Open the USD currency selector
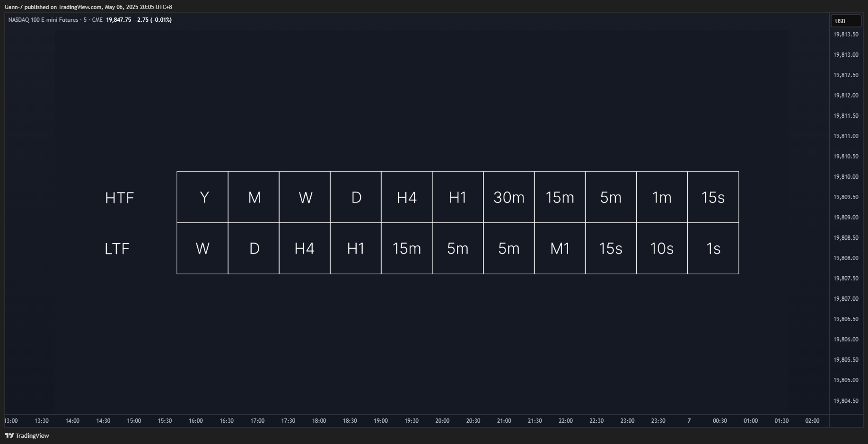Viewport: 868px width, 444px height. pos(846,21)
